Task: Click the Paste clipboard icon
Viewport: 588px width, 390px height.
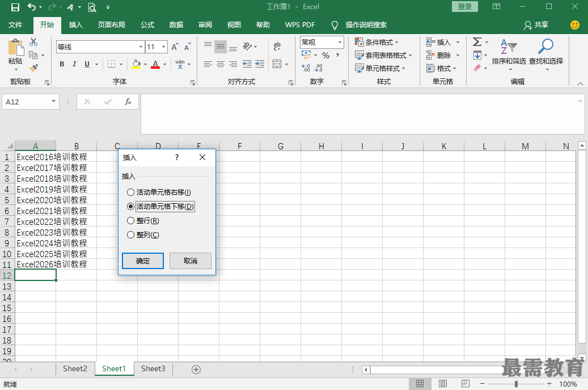Action: (x=16, y=47)
